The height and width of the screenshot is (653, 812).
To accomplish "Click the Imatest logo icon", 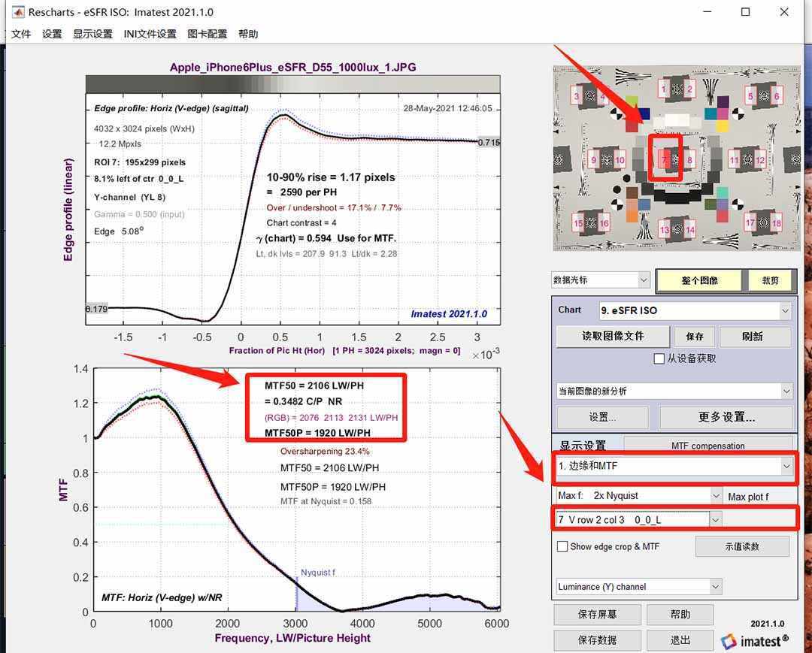I will [729, 642].
